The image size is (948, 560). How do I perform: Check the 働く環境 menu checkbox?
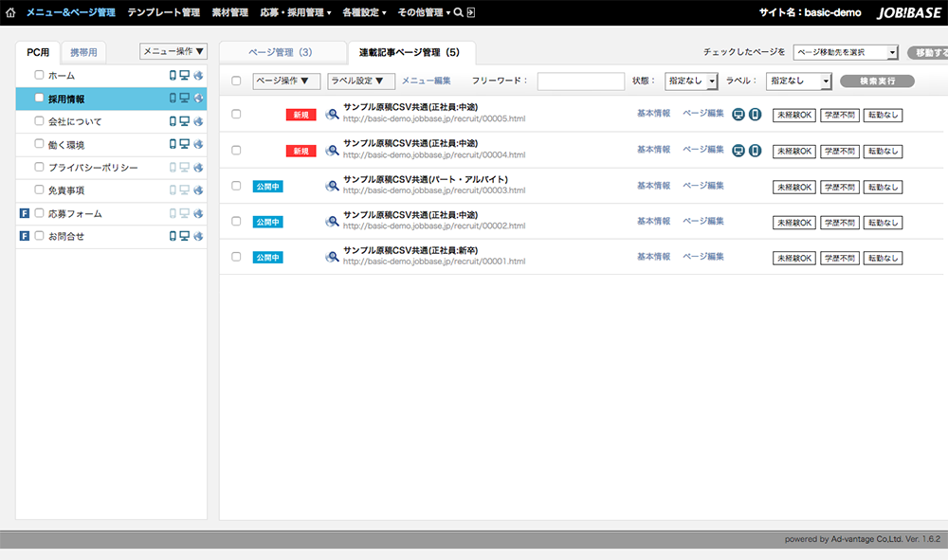point(39,144)
